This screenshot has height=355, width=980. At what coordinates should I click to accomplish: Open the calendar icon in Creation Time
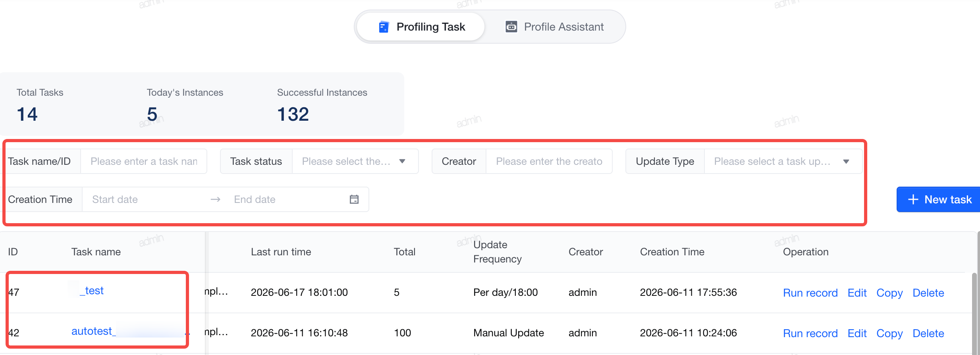click(x=354, y=199)
